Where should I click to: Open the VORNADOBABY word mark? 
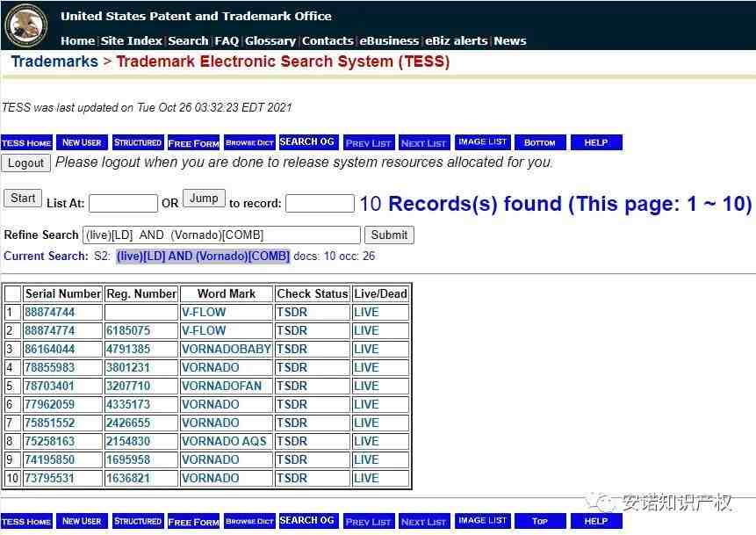point(227,350)
